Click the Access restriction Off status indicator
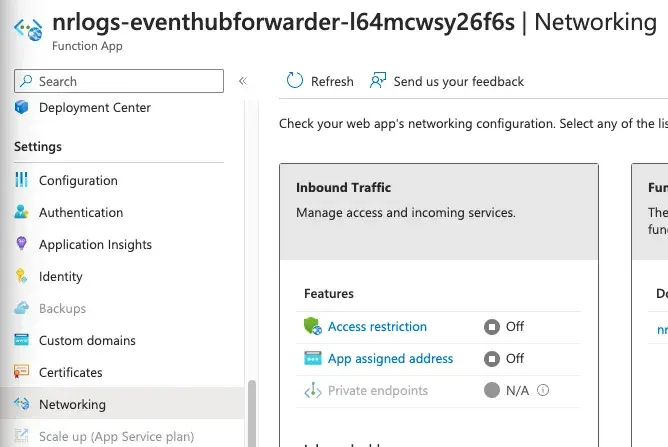Image resolution: width=668 pixels, height=447 pixels. click(x=491, y=327)
